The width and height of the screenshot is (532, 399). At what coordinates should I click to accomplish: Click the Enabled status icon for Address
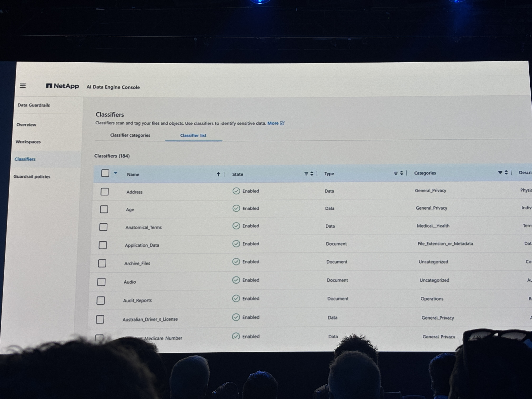236,191
